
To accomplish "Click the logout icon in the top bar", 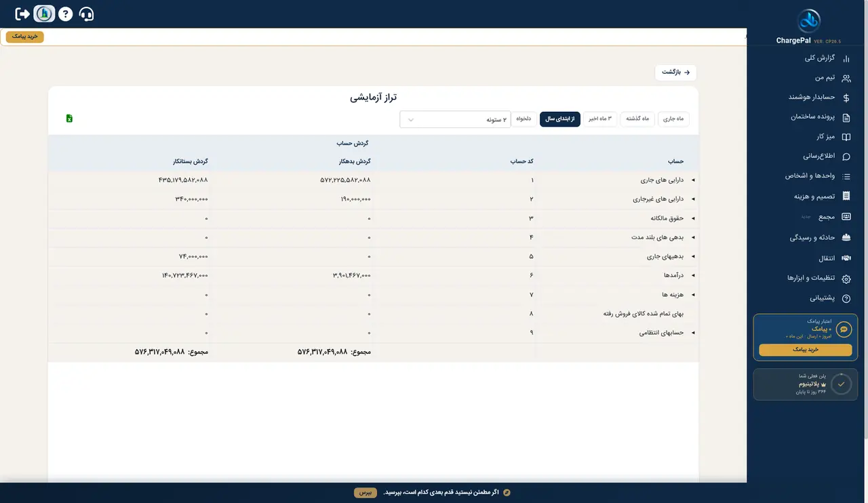I will [22, 14].
